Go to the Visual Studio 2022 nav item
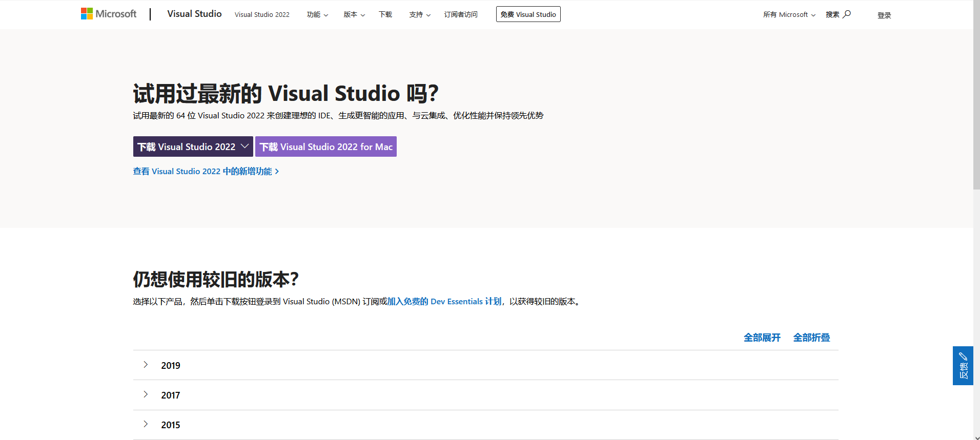This screenshot has width=980, height=440. click(262, 14)
